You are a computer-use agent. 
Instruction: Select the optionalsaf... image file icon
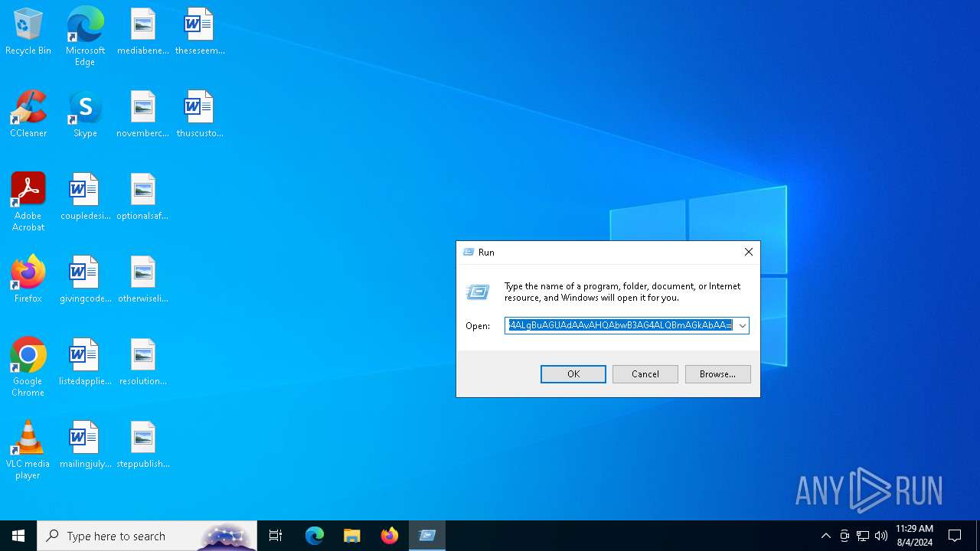pos(143,197)
